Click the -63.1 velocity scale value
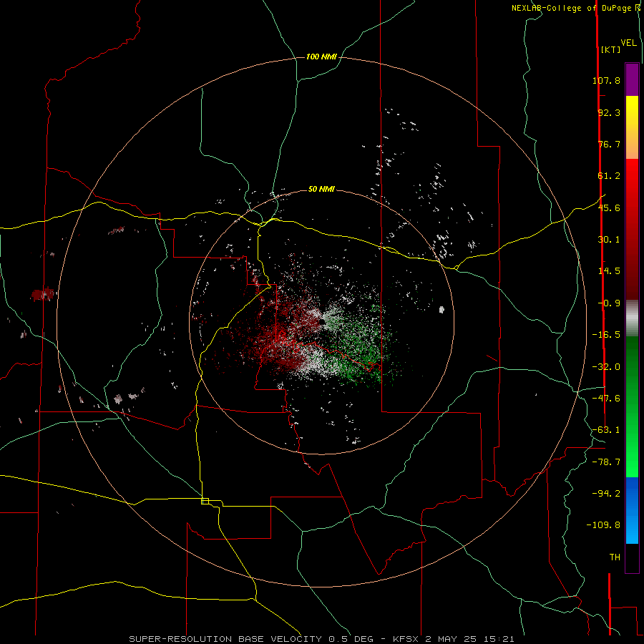 pos(606,430)
